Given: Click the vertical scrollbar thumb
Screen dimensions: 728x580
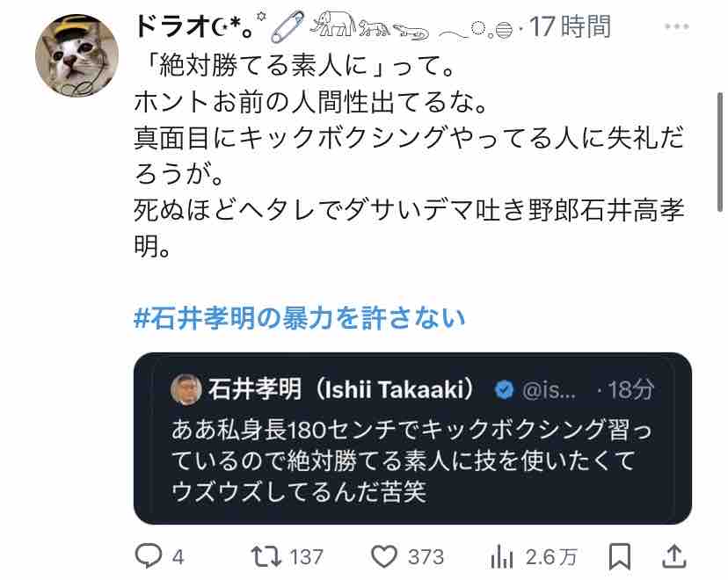Looking at the screenshot, I should pos(719,152).
